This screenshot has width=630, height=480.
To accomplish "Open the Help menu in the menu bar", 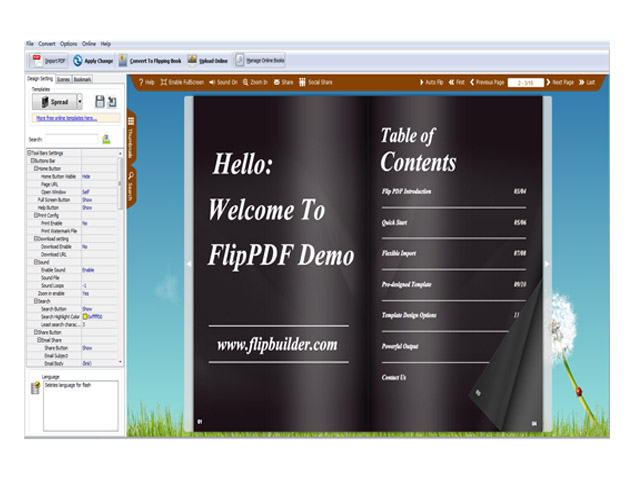I will click(105, 44).
